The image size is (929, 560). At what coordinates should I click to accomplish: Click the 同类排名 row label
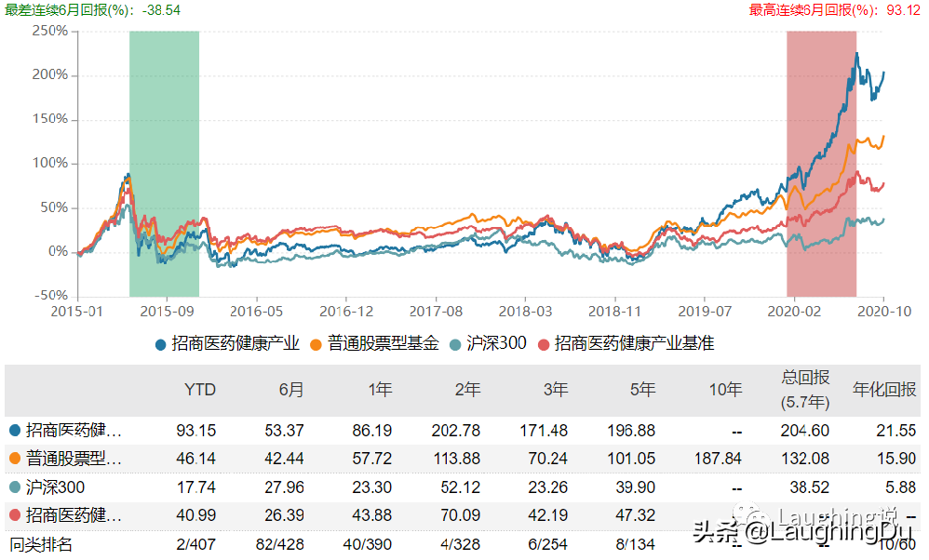[42, 544]
